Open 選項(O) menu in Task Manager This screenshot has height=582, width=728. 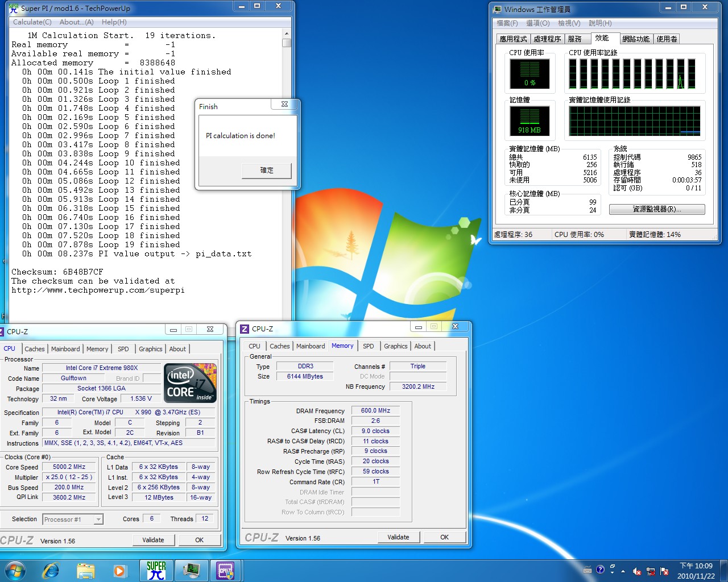pos(537,23)
